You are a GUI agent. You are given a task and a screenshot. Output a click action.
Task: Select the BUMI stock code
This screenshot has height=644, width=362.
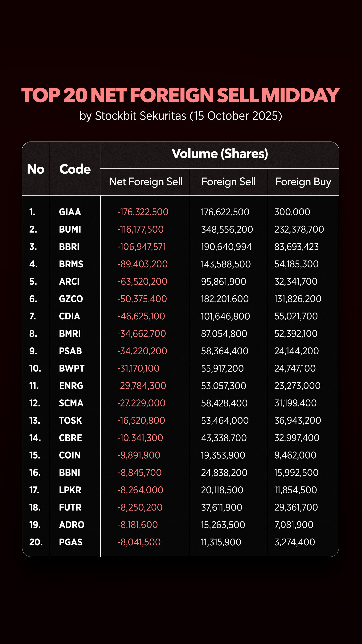[x=70, y=229]
